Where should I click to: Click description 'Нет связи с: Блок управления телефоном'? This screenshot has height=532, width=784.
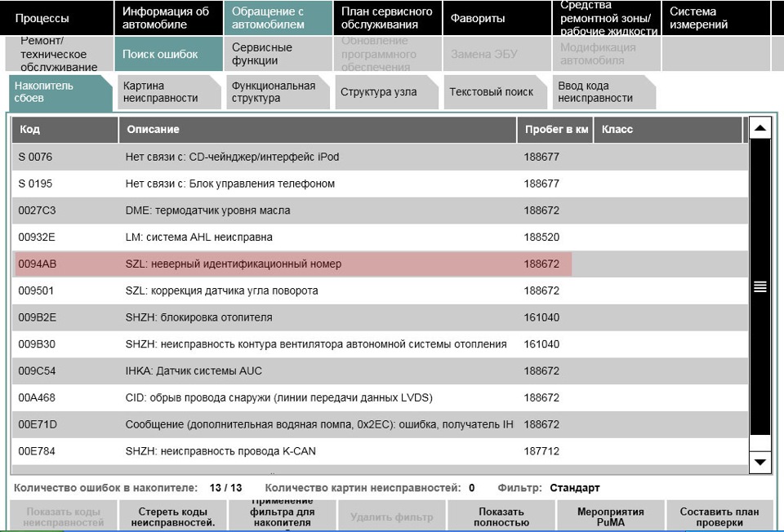[230, 184]
